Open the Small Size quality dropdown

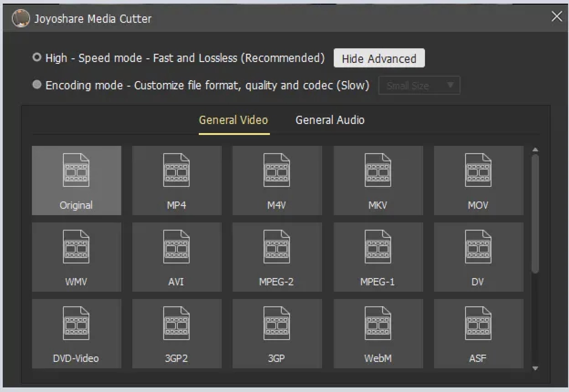419,85
